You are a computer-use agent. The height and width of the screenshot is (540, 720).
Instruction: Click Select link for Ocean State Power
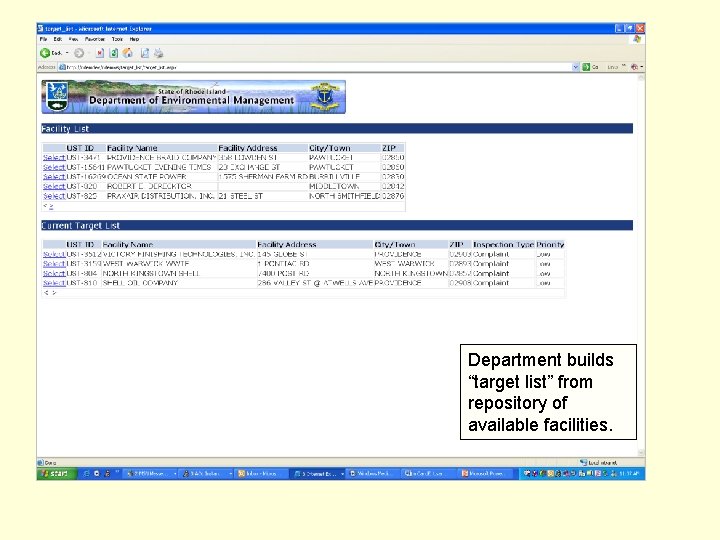coord(54,177)
